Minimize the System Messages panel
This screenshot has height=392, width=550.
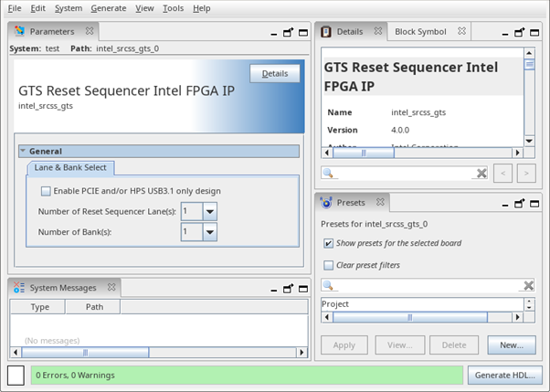click(274, 291)
